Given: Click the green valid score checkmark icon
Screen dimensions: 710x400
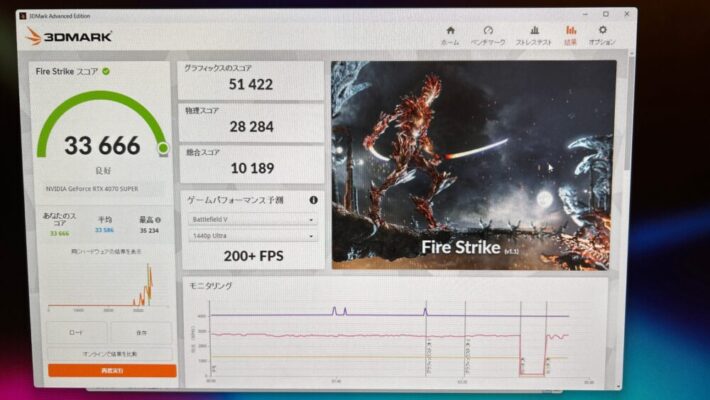Looking at the screenshot, I should point(106,71).
